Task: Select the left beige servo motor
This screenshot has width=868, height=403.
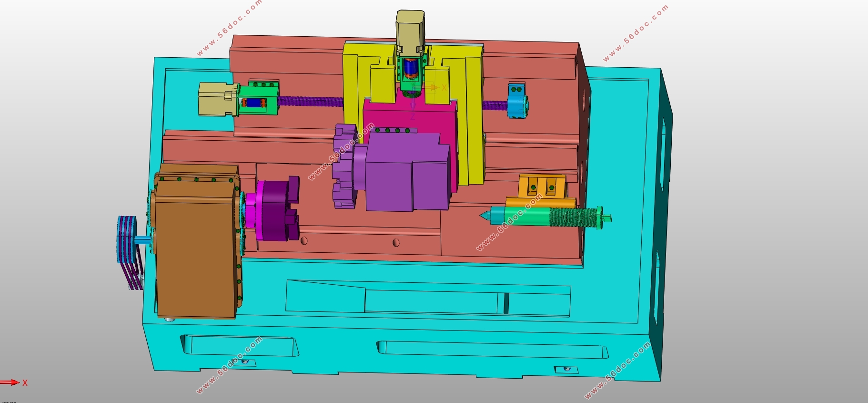Action: click(x=217, y=99)
